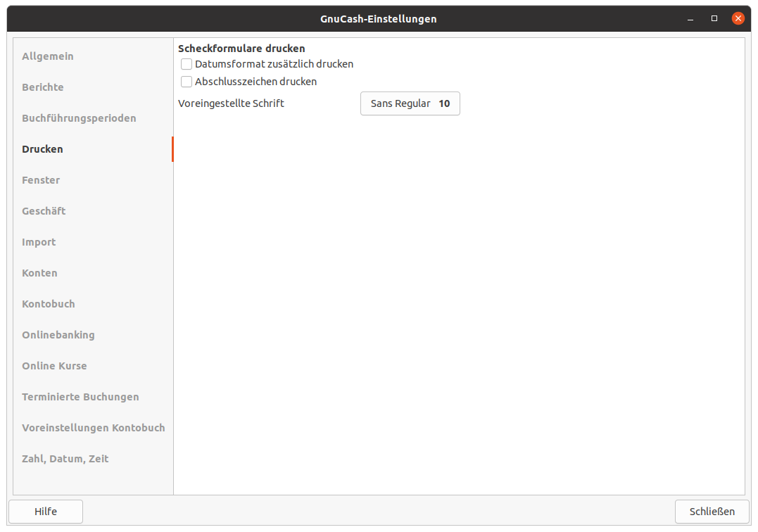Open the Berichte settings tab

pos(43,87)
